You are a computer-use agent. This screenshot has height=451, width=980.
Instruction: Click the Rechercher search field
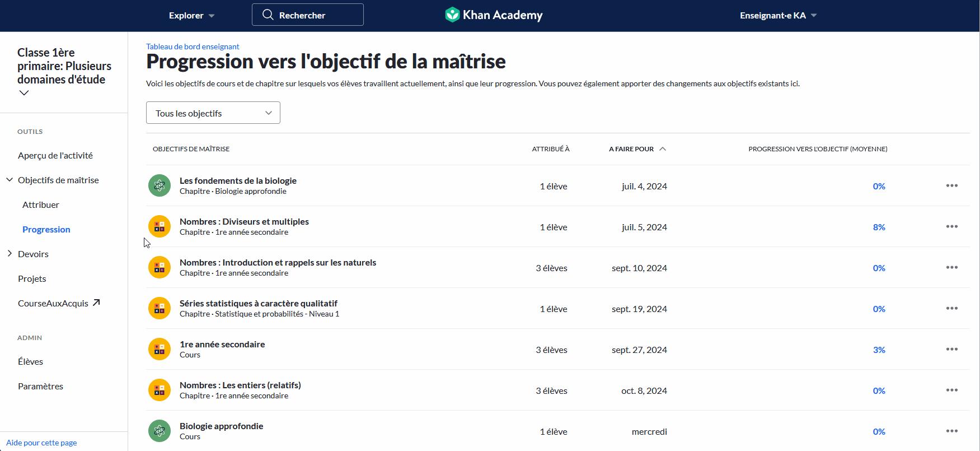pos(308,15)
